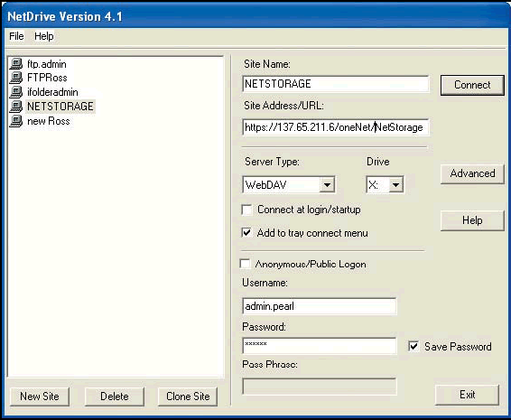Viewport: 511px width, 420px height.
Task: Create a New Site
Action: (x=40, y=397)
